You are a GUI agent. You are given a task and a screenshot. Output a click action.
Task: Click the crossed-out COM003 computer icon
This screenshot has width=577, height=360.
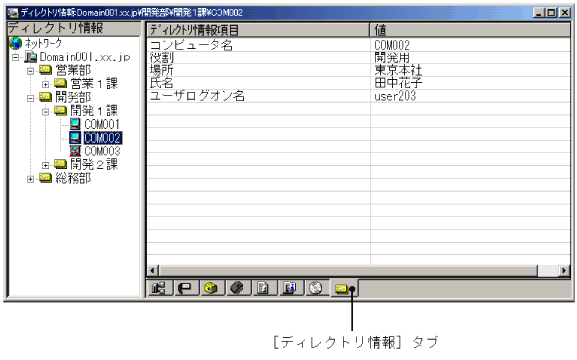click(75, 151)
